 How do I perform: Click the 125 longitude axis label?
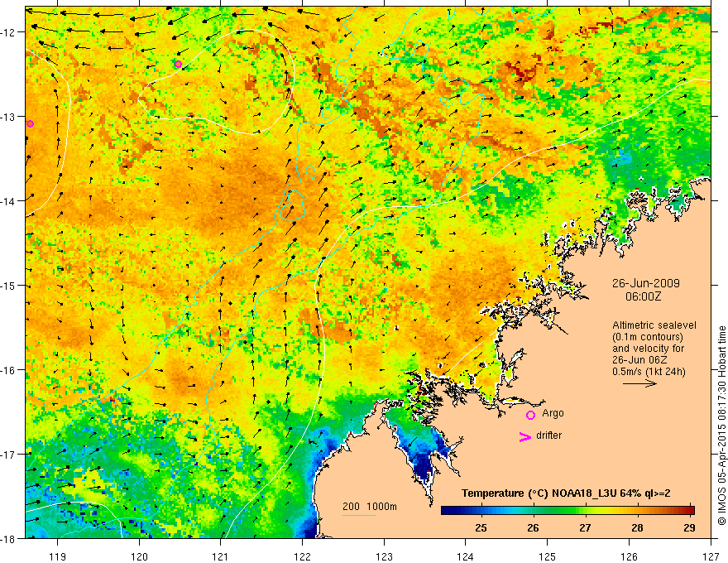tap(548, 556)
